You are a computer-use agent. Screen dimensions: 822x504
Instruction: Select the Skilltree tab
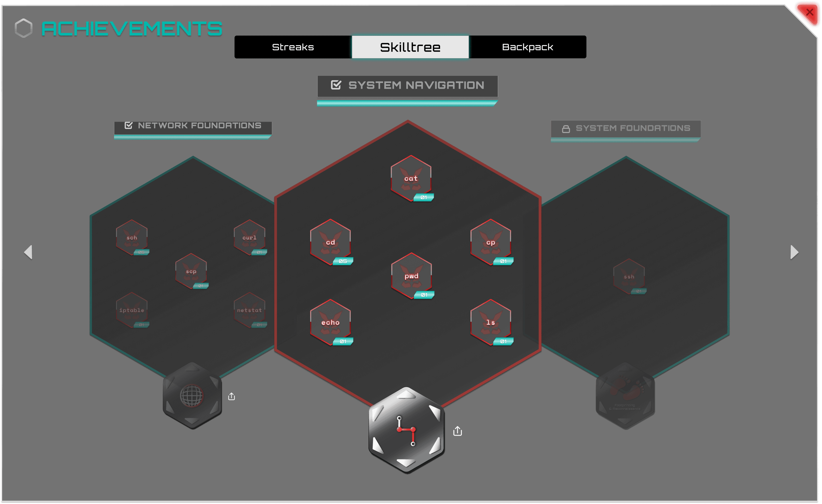410,47
